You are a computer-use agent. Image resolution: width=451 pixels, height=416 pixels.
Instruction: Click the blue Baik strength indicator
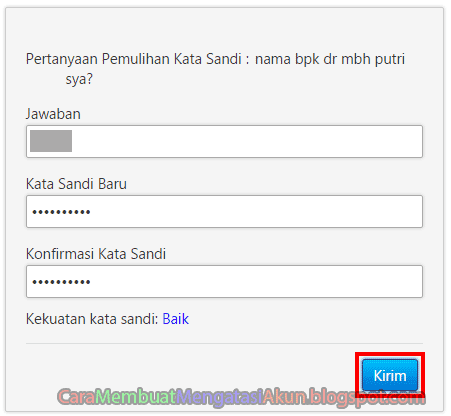[176, 319]
